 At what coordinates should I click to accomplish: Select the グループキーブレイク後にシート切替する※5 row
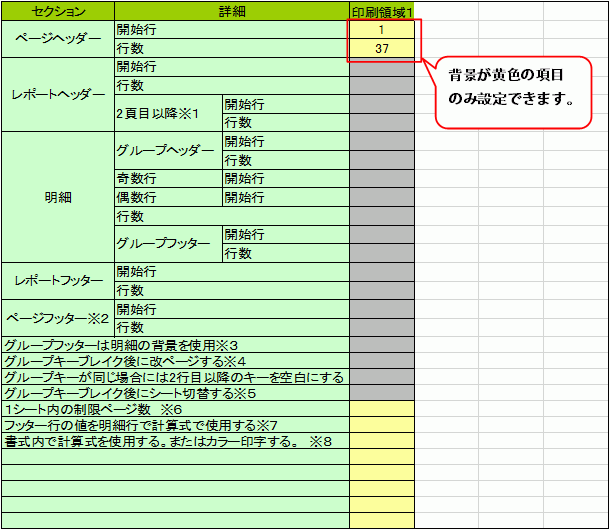point(175,393)
